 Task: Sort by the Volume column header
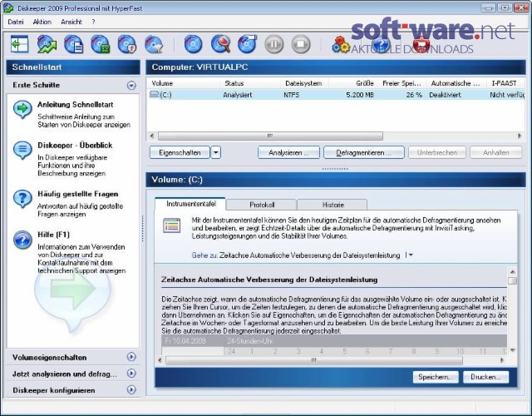[x=162, y=83]
